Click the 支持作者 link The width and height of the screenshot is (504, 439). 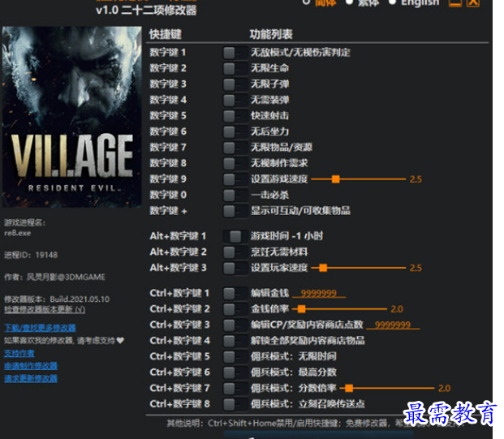pyautogui.click(x=19, y=354)
